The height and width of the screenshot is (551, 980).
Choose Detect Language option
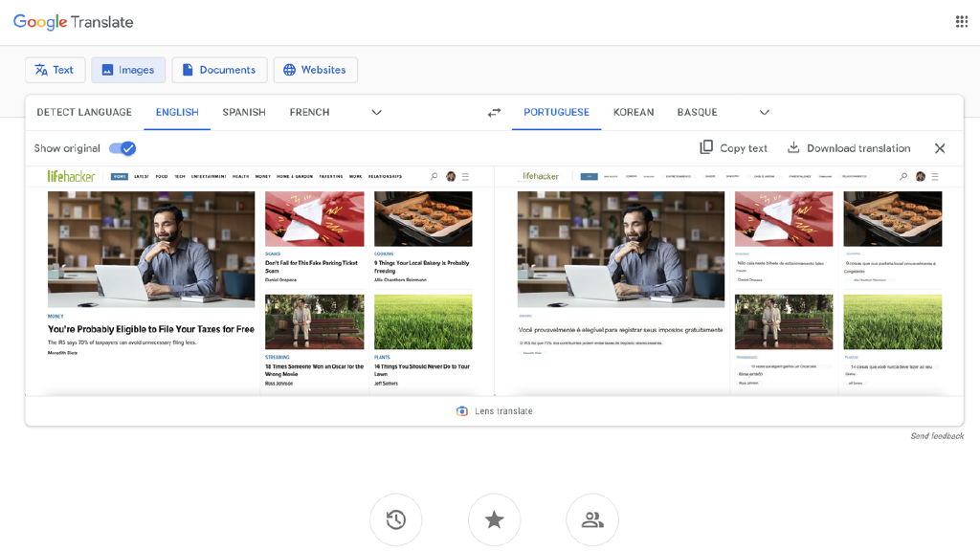84,112
